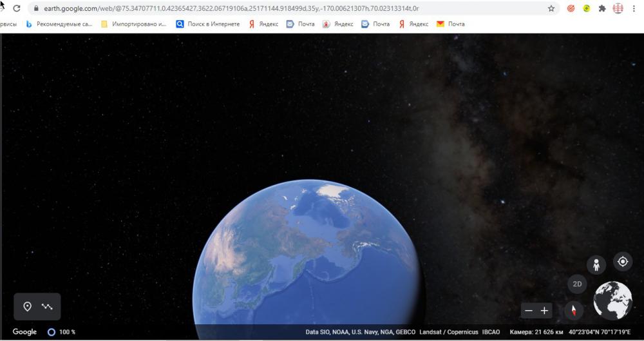Click the draw line or path icon

point(47,306)
